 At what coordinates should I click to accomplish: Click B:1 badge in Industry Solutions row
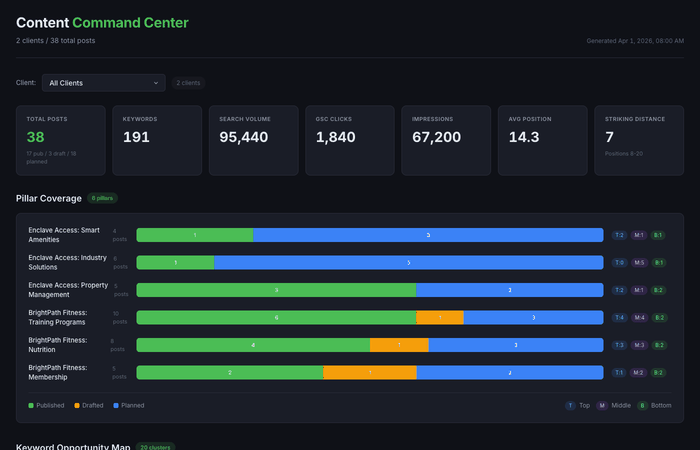[x=659, y=262]
